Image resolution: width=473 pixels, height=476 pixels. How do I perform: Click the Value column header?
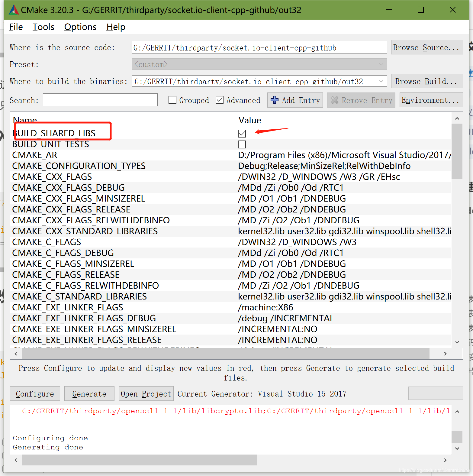point(250,120)
